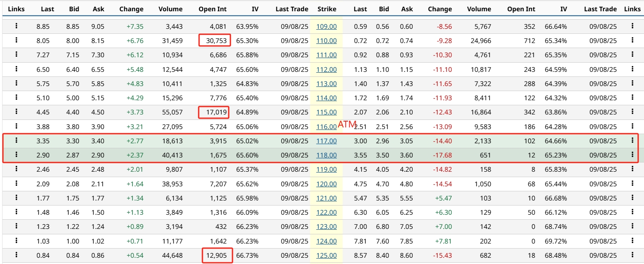Expand calls-side links menu for 123.00 strike
Viewport: 644px width, 264px height.
pyautogui.click(x=16, y=226)
